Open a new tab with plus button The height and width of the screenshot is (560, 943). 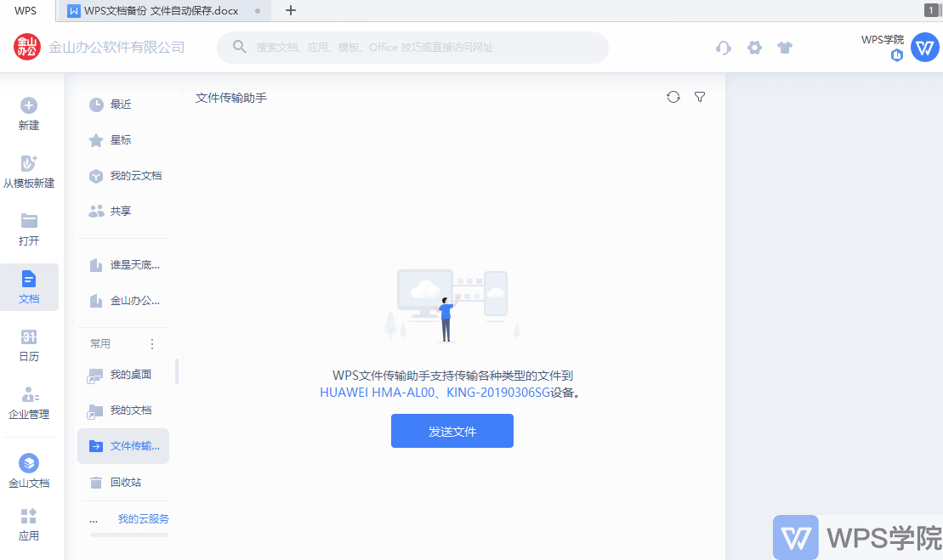pos(291,11)
